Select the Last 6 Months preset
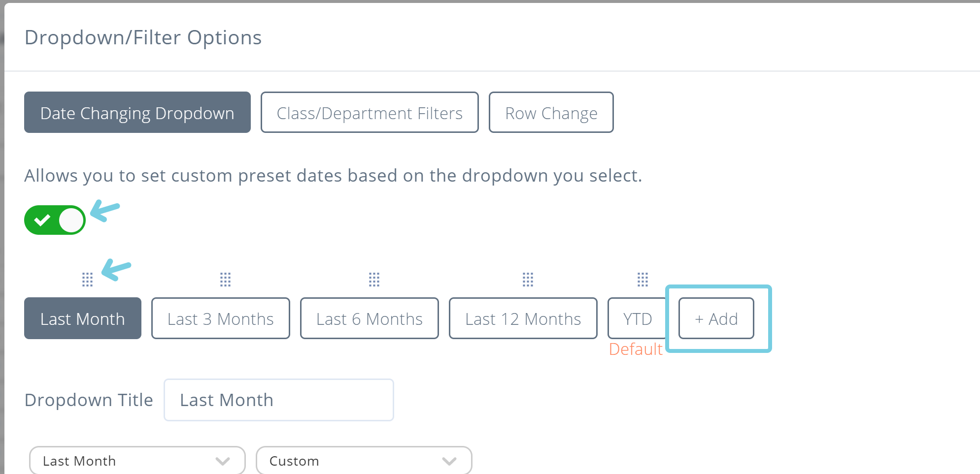 tap(369, 318)
